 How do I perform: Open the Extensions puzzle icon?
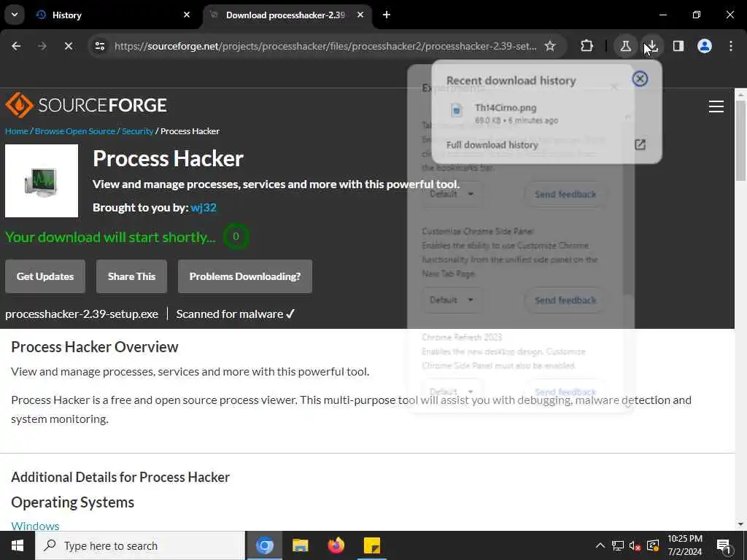[x=587, y=46]
